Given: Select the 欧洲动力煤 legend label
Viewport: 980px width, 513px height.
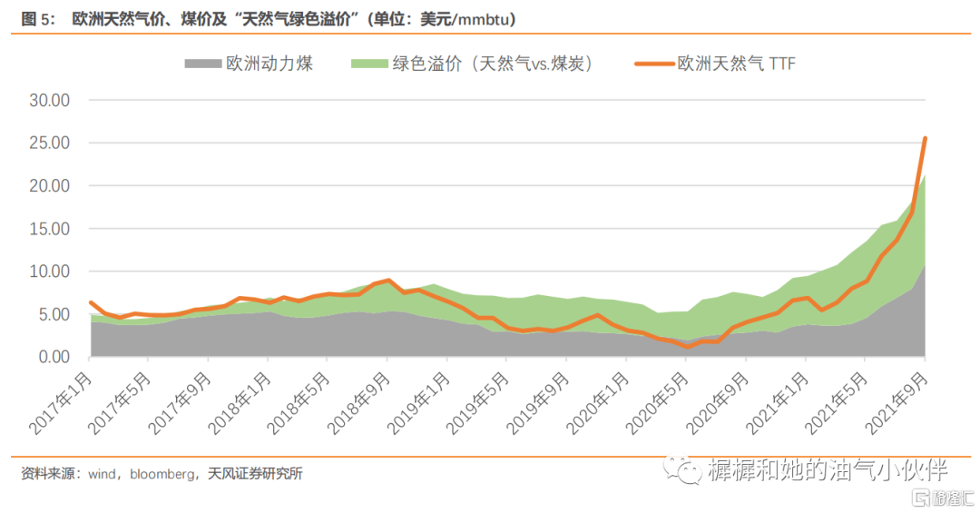Looking at the screenshot, I should pos(269,64).
